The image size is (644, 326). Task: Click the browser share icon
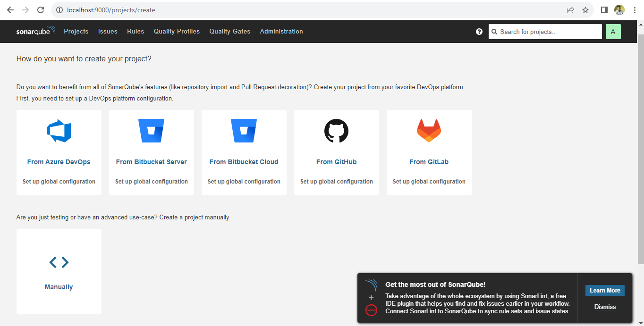click(570, 9)
